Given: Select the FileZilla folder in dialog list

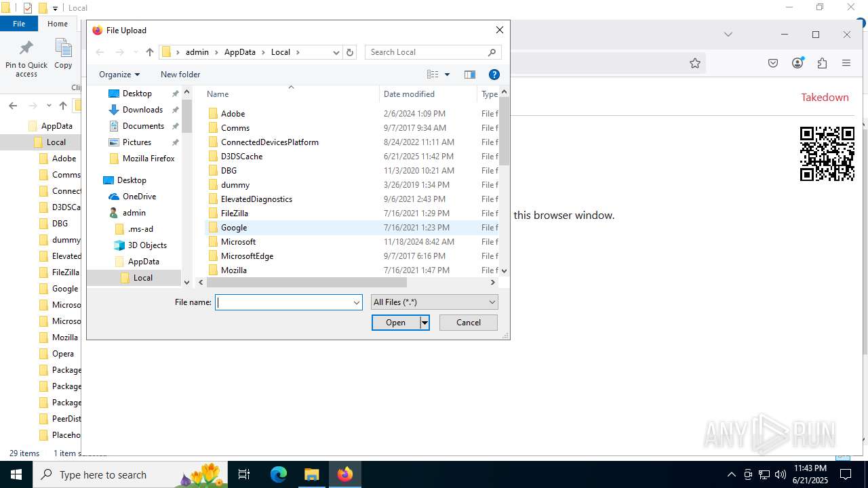Looking at the screenshot, I should [234, 213].
